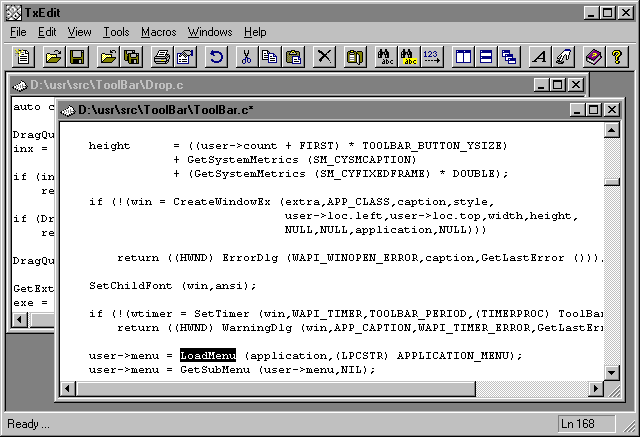Click the ToolBar.c vertical scrollbar thumb
Viewport: 640px width, 437px height.
(611, 182)
